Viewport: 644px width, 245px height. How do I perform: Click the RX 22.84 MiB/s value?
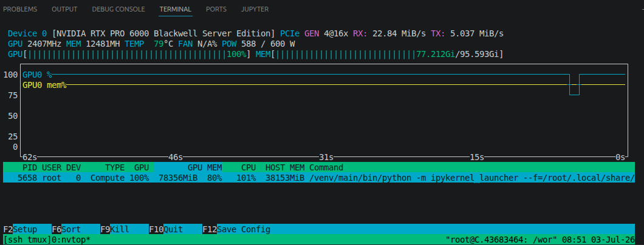tap(389, 33)
